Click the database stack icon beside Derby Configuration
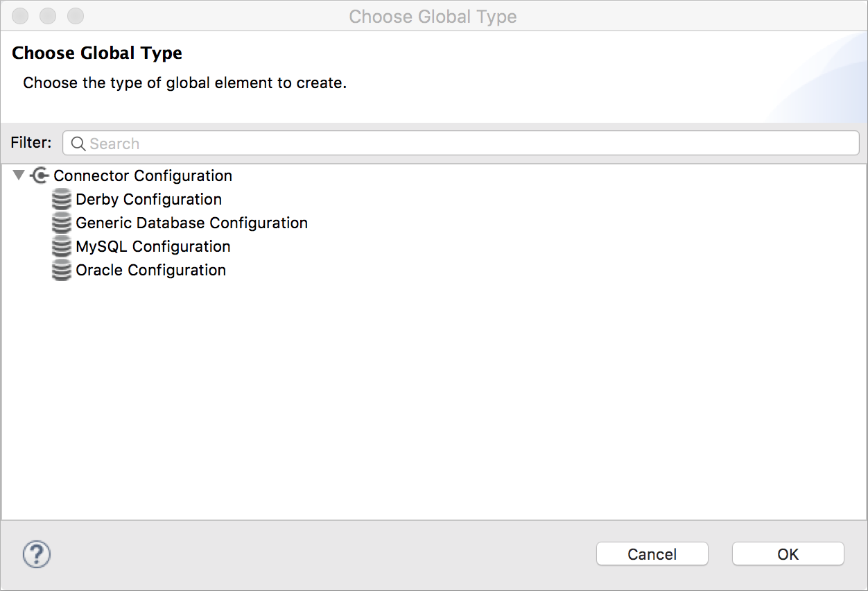This screenshot has height=591, width=868. (x=61, y=199)
